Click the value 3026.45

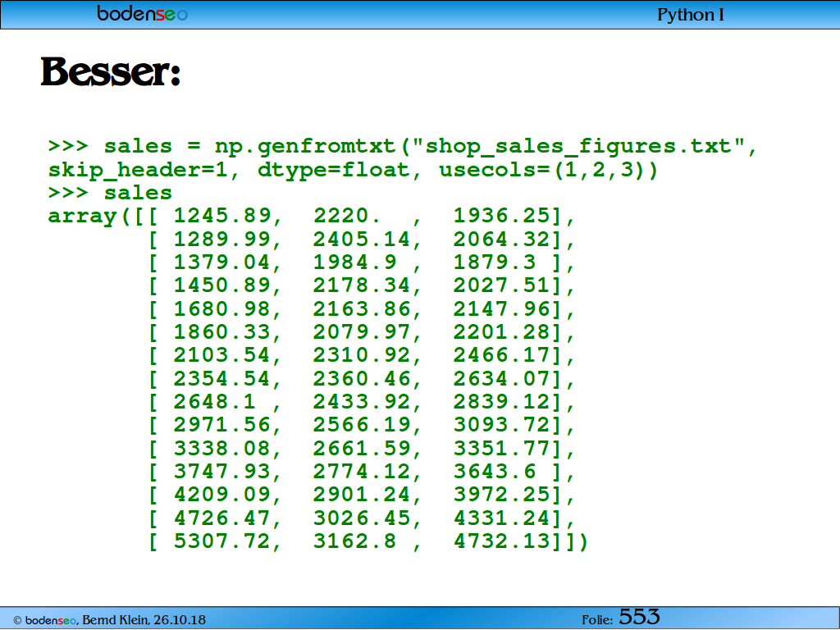point(362,518)
